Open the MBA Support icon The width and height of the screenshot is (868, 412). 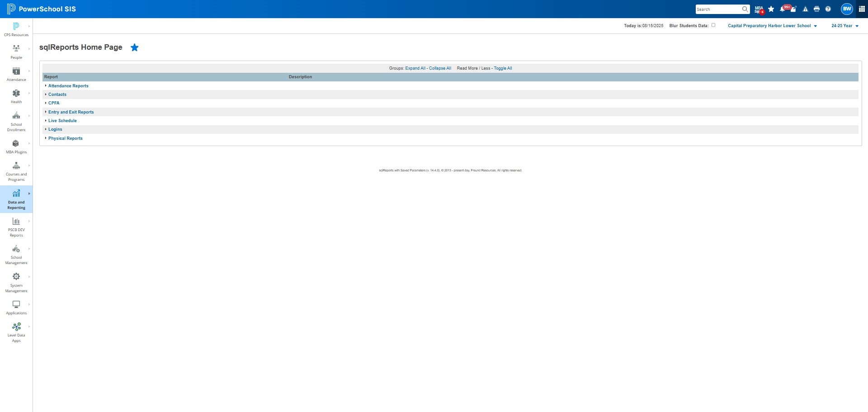click(759, 9)
